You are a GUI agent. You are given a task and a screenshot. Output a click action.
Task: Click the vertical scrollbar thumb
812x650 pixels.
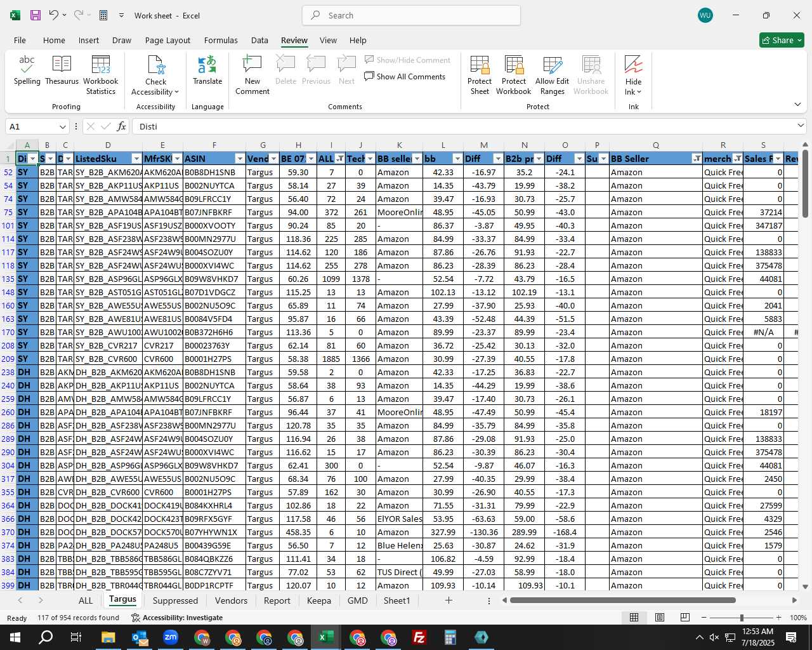point(805,184)
